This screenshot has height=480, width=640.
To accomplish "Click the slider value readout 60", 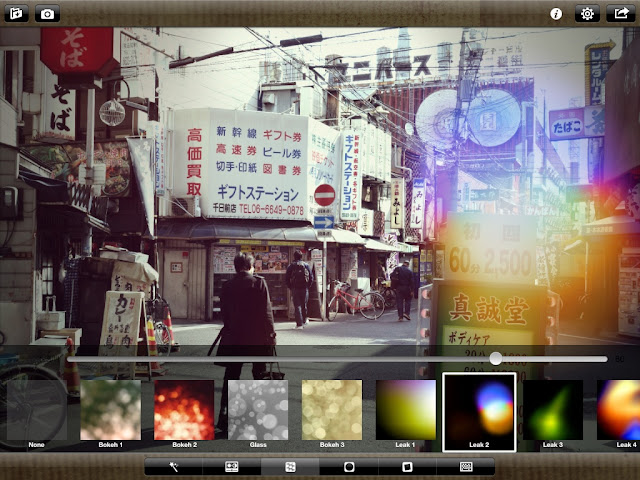I will tap(620, 359).
